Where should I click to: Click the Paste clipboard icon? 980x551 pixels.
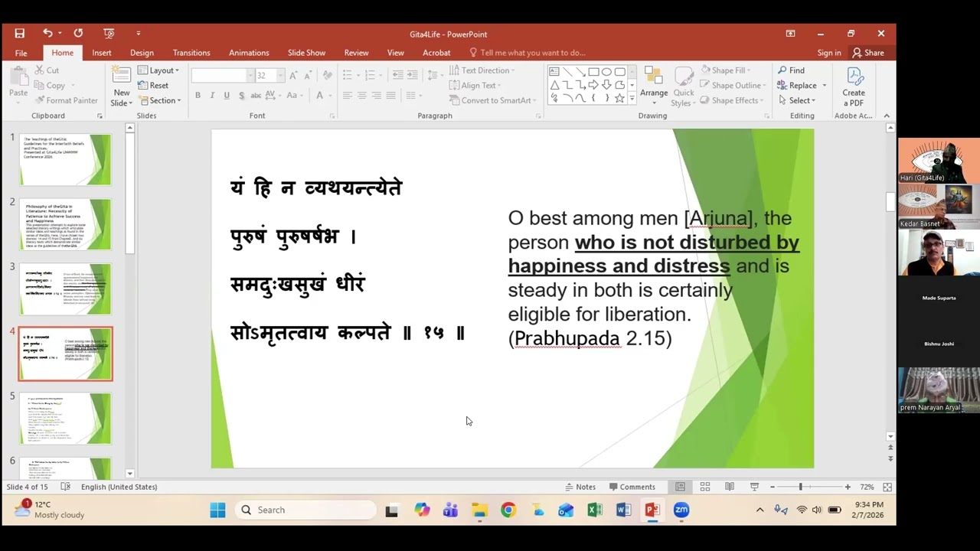18,76
